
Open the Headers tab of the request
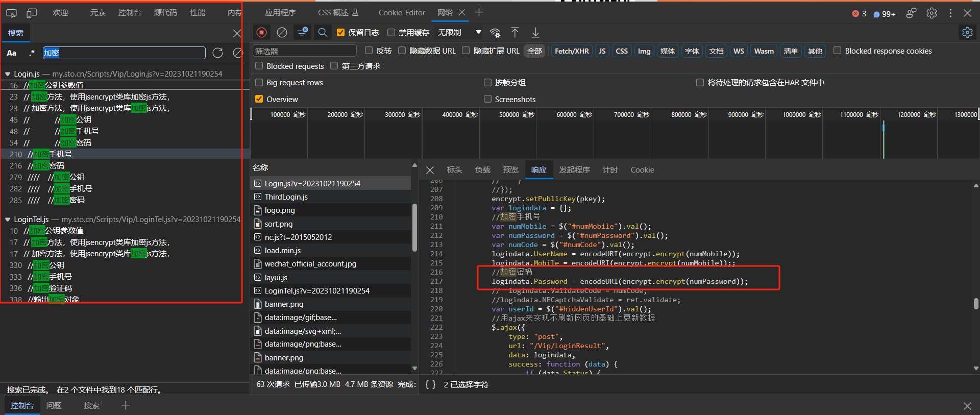(x=454, y=170)
